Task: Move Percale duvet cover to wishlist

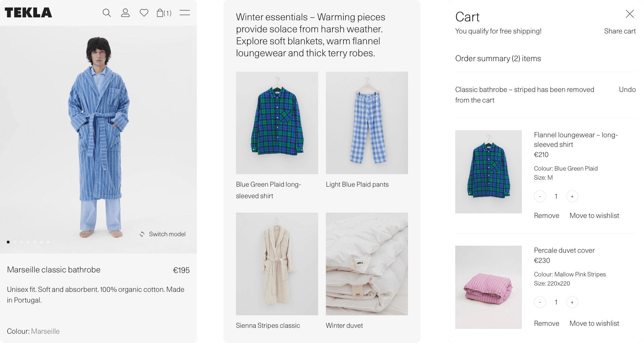Action: point(594,323)
